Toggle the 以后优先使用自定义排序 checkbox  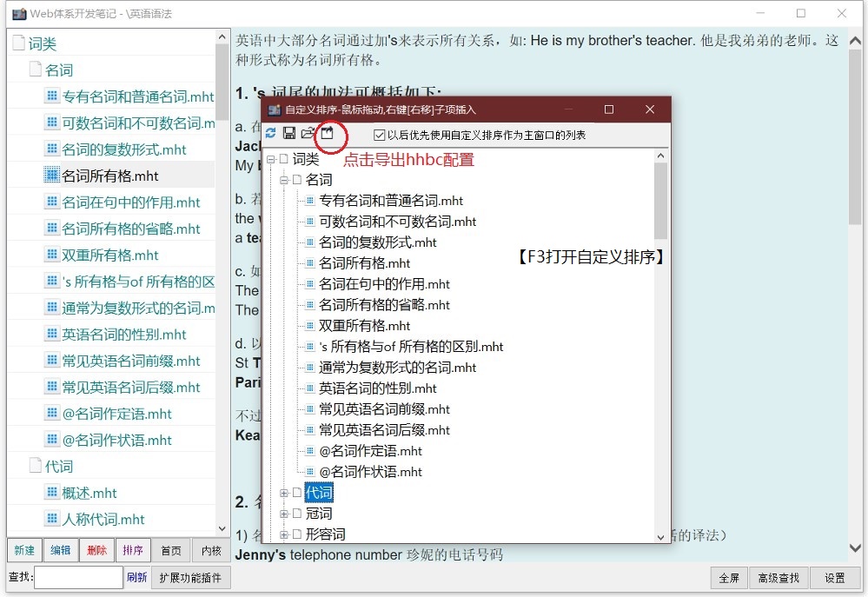tap(379, 135)
